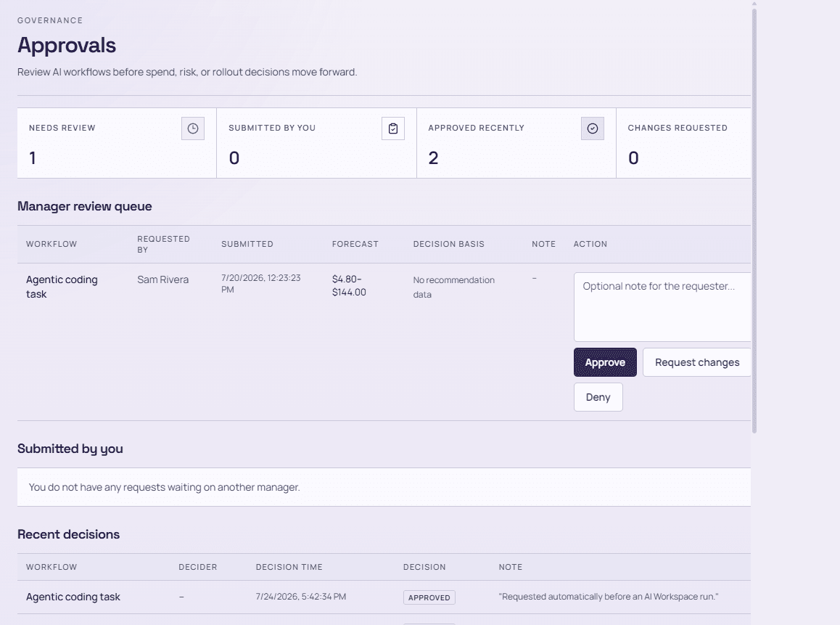Click the 'Submitted By You' count 0
Image resolution: width=840 pixels, height=625 pixels.
coord(234,158)
